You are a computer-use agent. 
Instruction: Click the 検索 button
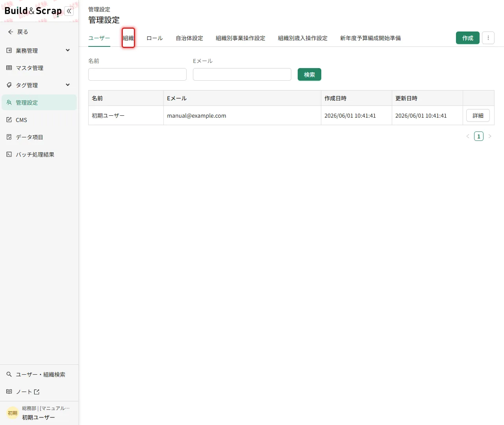click(309, 74)
